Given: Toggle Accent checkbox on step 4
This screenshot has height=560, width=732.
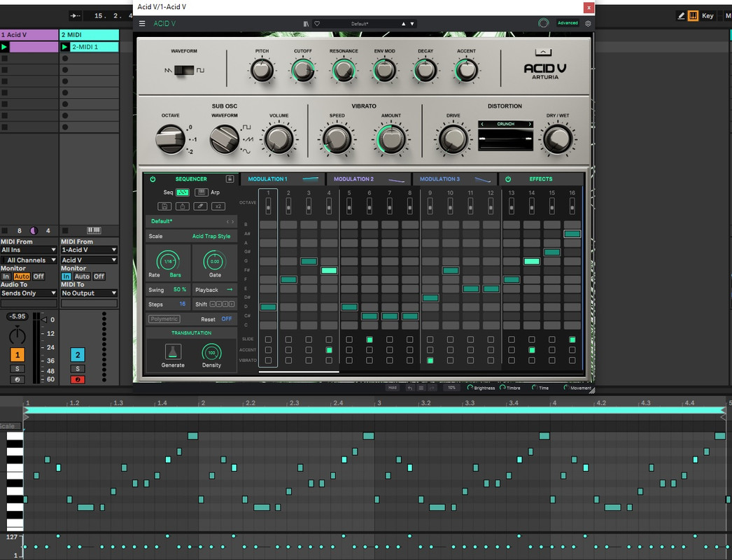Looking at the screenshot, I should click(x=329, y=350).
